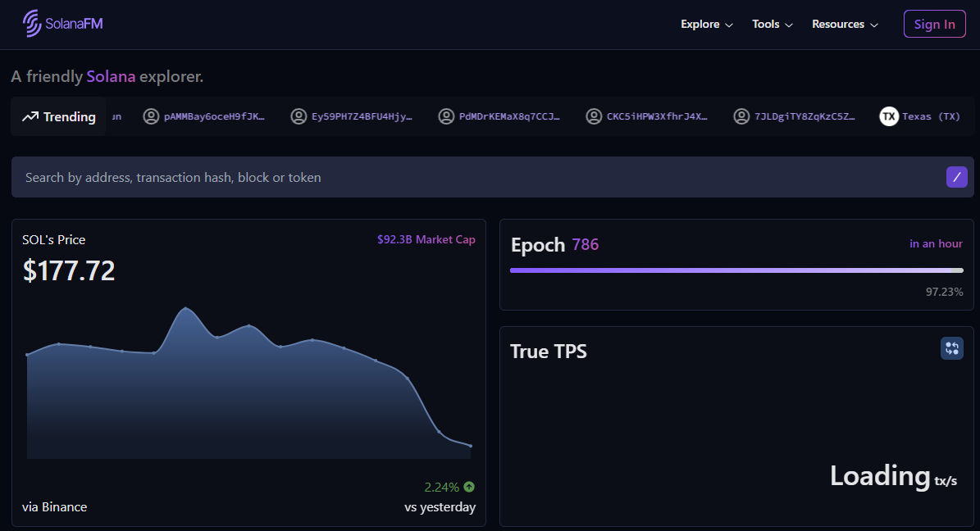Expand the Tools chevron arrow
This screenshot has width=980, height=531.
[789, 25]
